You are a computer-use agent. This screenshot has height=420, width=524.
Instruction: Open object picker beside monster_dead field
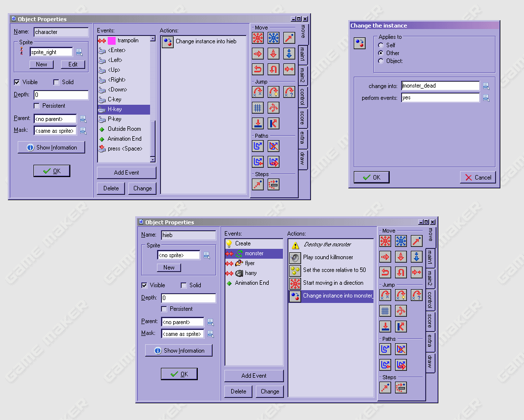coord(486,86)
